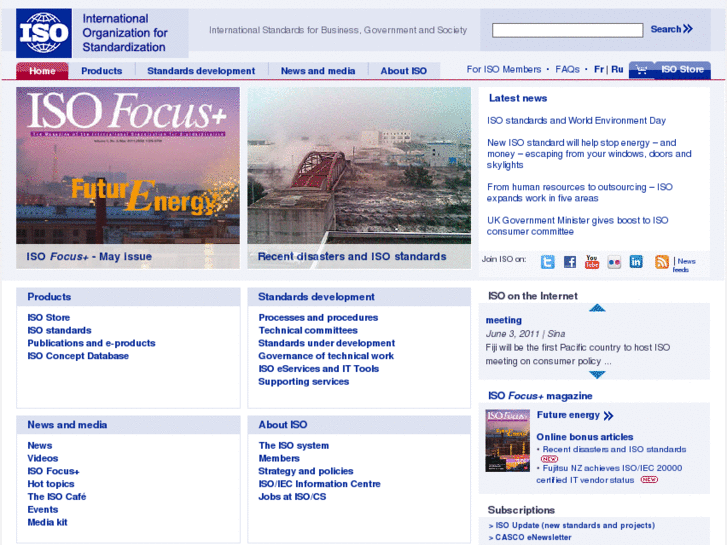Click the ISO logo in the header
This screenshot has width=727, height=545.
44,33
